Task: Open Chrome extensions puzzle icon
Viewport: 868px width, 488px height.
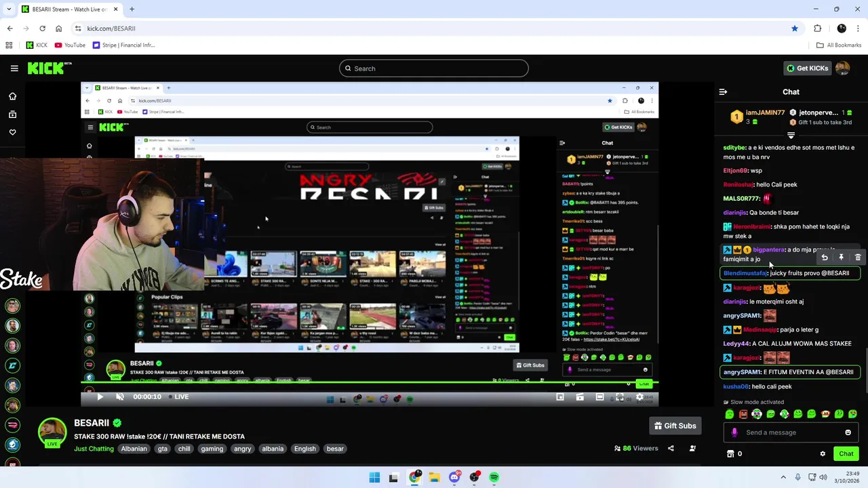Action: coord(817,28)
